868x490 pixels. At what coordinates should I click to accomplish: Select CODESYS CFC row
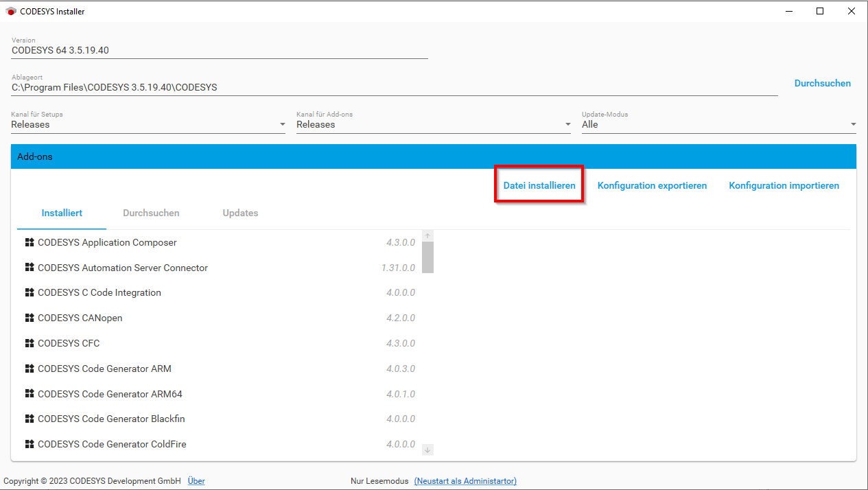220,343
